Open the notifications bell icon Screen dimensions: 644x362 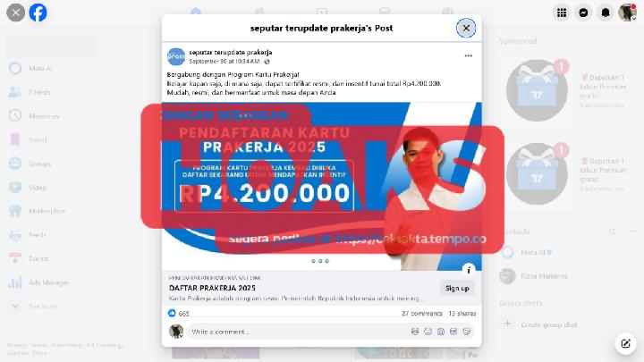(x=606, y=13)
